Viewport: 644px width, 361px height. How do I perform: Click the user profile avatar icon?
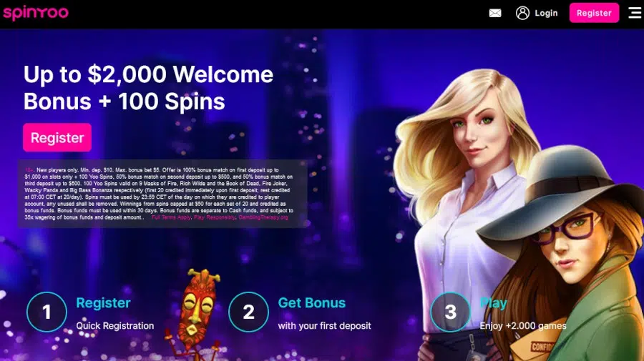522,13
